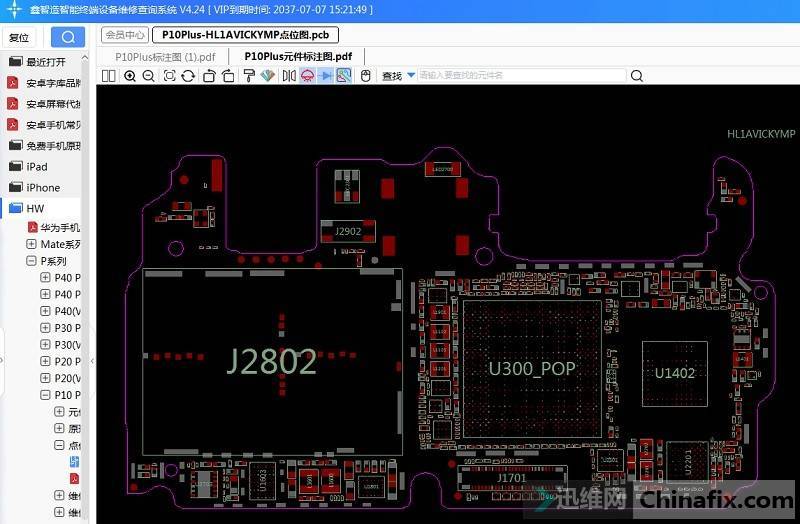
Task: Open the 会员中心 member center button
Action: (126, 34)
